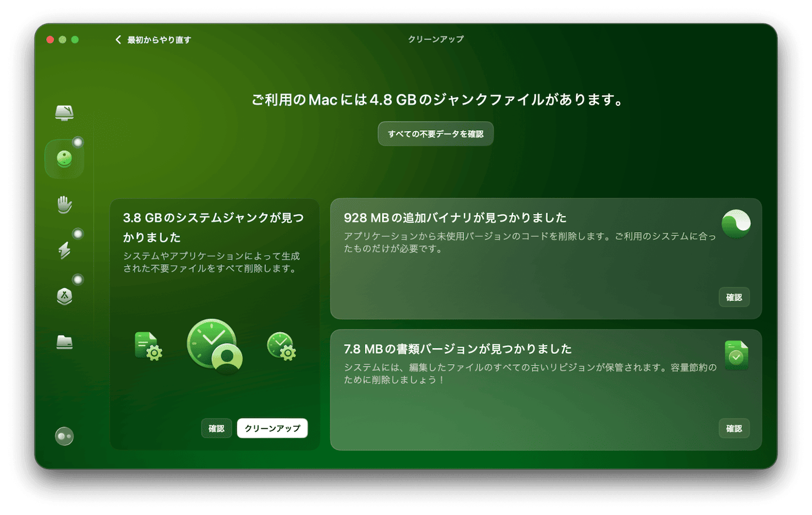Image resolution: width=812 pixels, height=515 pixels.
Task: Click the 4.8 GB junk files headline
Action: tap(438, 100)
